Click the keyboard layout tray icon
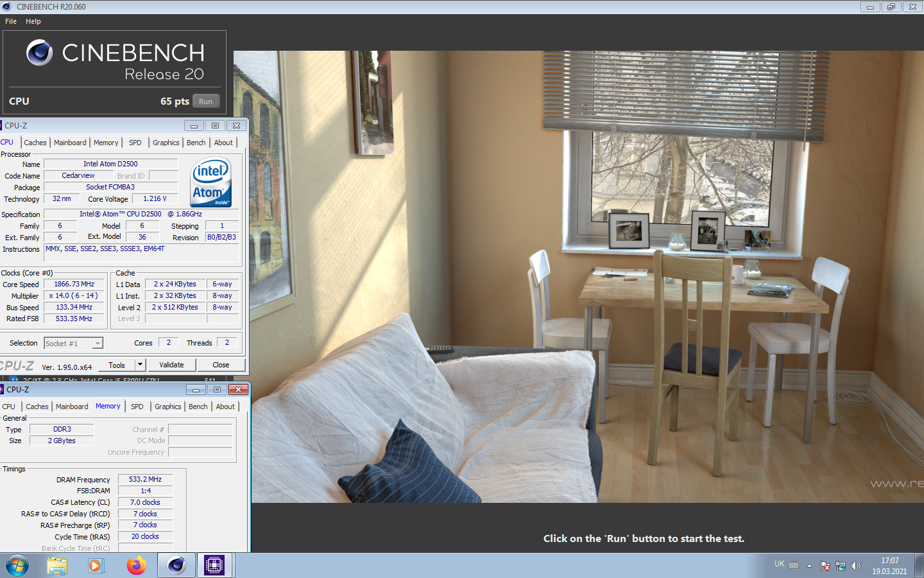924x578 pixels. [x=794, y=565]
